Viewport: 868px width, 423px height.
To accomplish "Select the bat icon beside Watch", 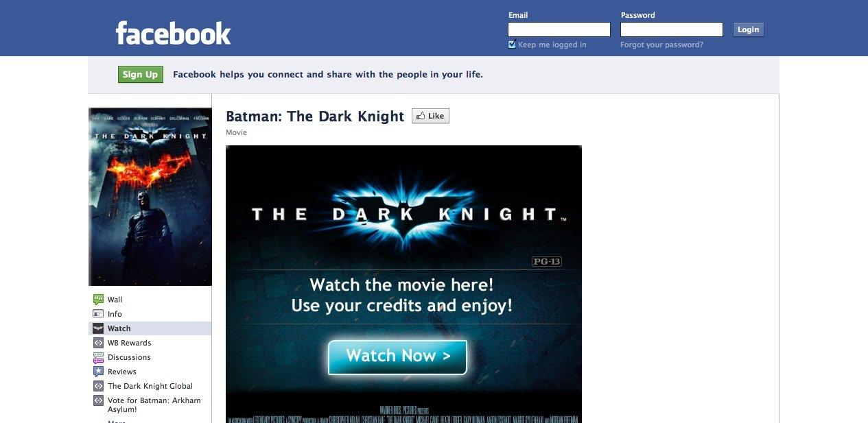I will (x=98, y=328).
